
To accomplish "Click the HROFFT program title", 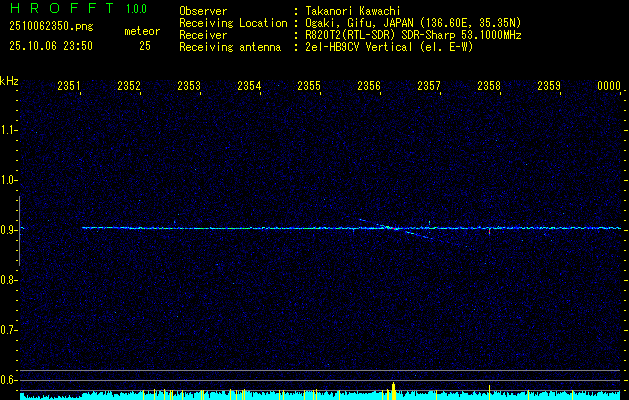I will coord(62,8).
